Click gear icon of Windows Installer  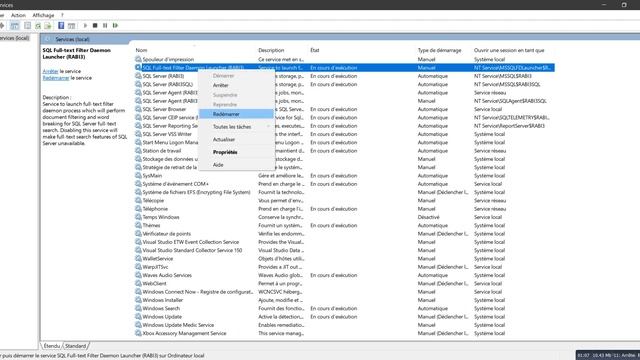(x=138, y=300)
